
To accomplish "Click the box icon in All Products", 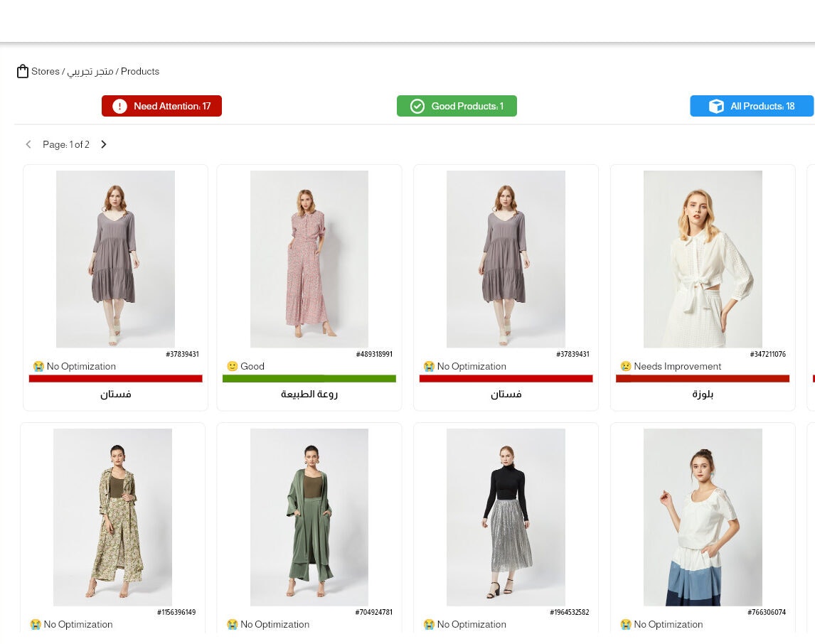I will click(x=716, y=106).
